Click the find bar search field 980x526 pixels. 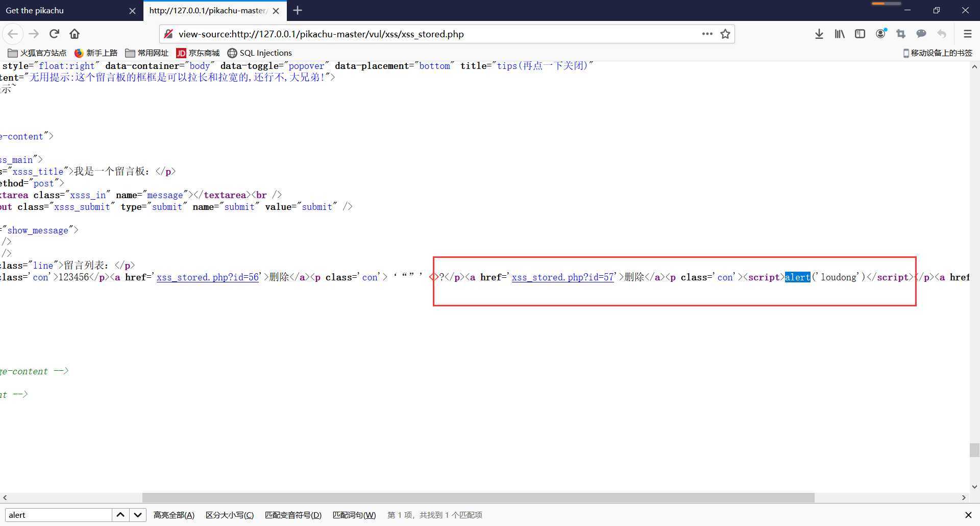tap(58, 515)
